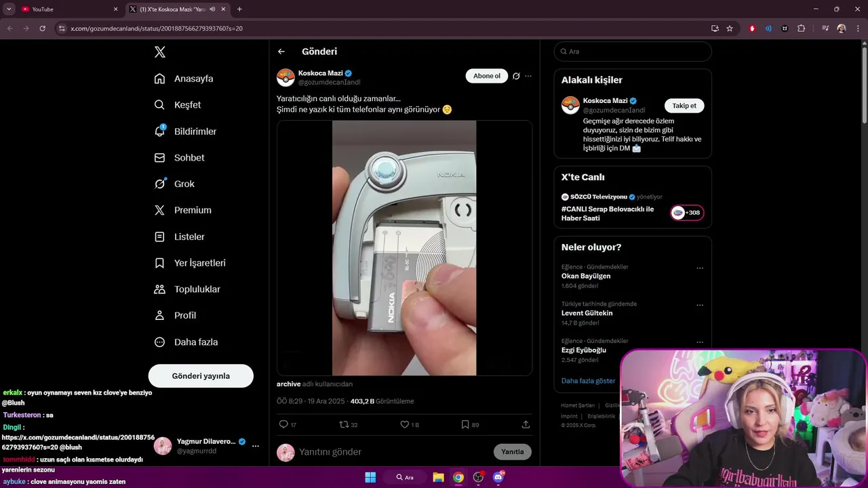This screenshot has height=488, width=868.
Task: Open the Chrome profile avatar
Action: pos(842,28)
